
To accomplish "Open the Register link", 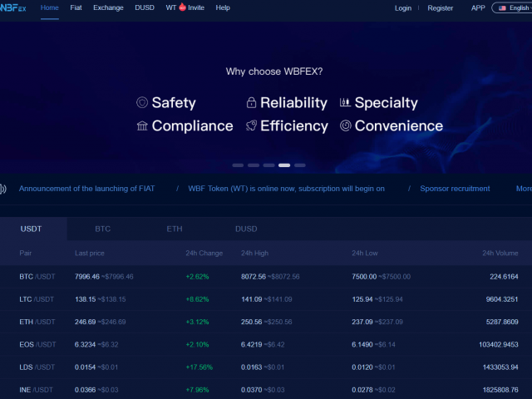I will pyautogui.click(x=441, y=7).
